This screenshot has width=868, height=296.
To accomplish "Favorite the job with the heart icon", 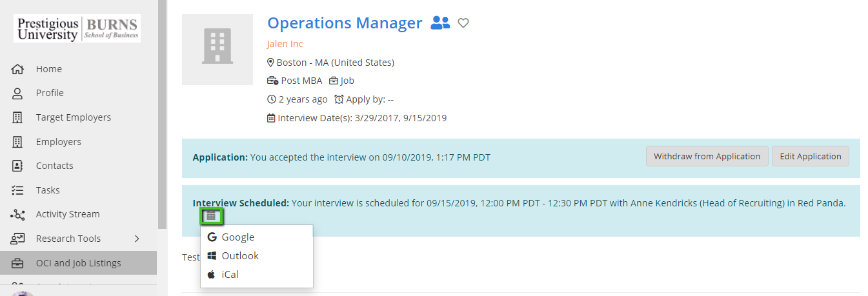I will tap(463, 23).
